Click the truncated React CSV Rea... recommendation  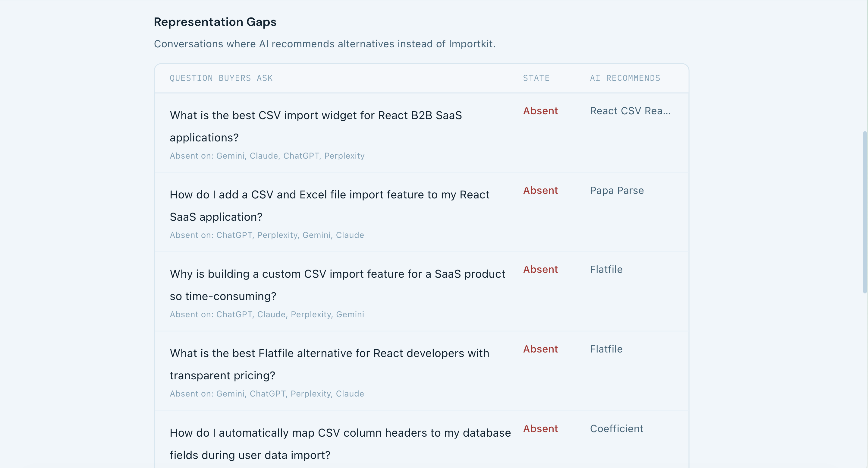click(630, 111)
